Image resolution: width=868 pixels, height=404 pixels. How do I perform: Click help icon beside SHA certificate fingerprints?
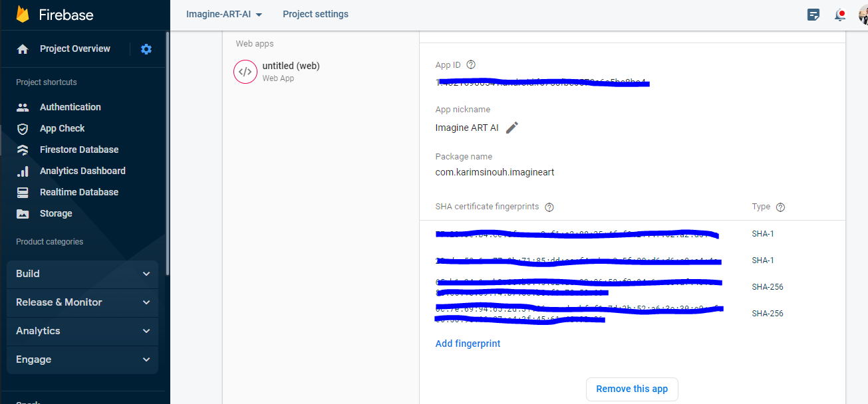click(549, 207)
